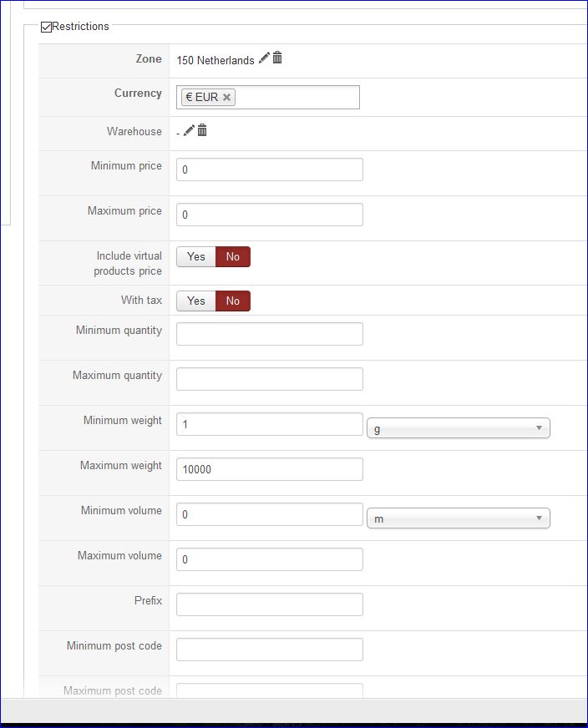588x728 pixels.
Task: Remove the EUR currency tag
Action: tap(226, 98)
